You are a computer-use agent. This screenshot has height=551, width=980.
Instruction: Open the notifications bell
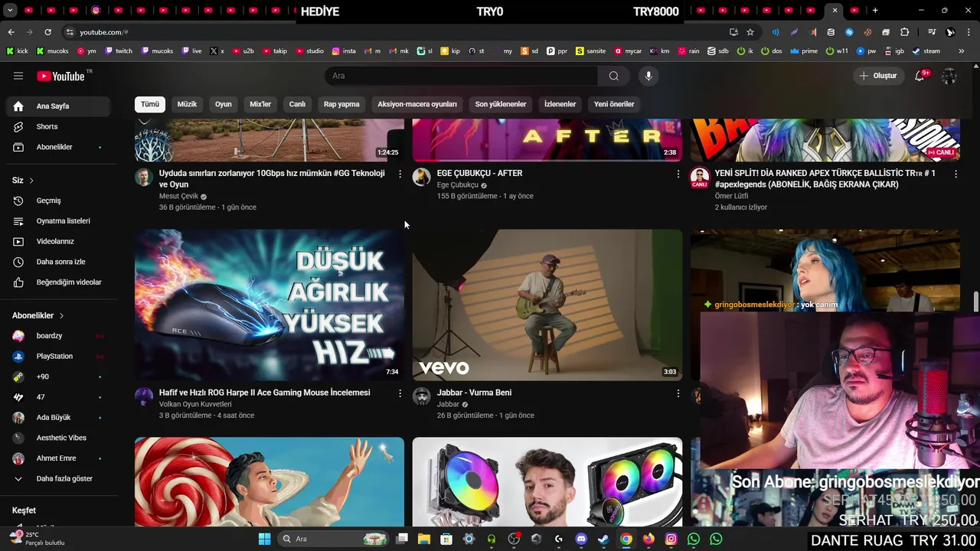[921, 76]
